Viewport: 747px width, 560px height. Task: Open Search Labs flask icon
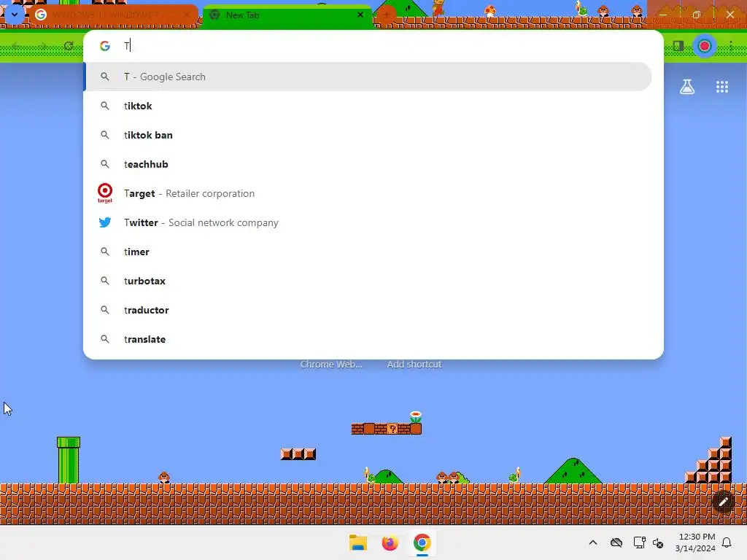point(687,87)
